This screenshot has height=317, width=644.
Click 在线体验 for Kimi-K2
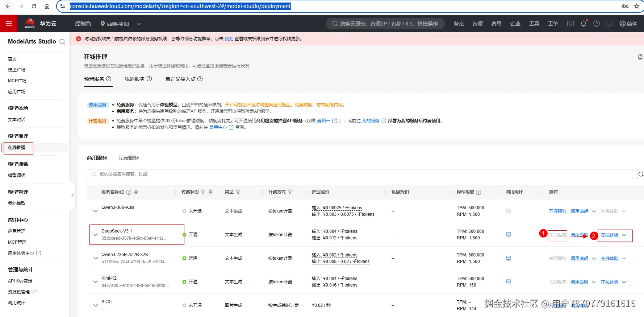click(x=610, y=282)
